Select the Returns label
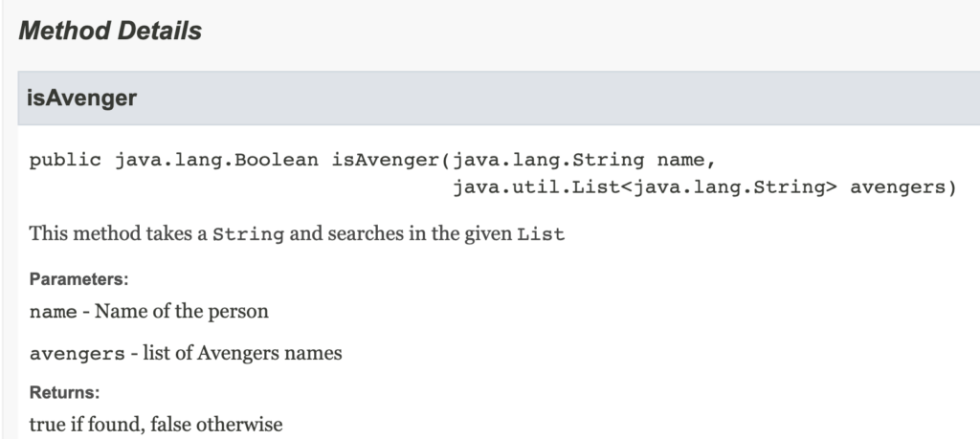 pos(64,393)
